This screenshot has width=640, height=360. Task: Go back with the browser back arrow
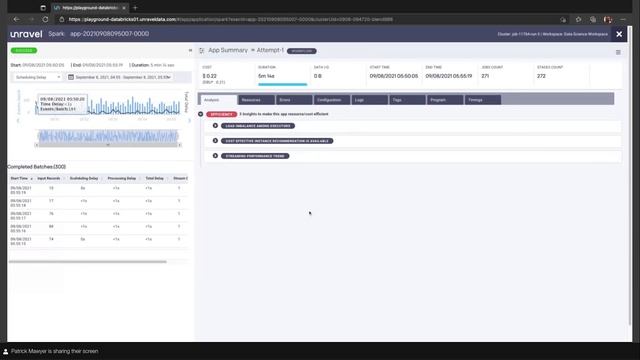coord(16,19)
